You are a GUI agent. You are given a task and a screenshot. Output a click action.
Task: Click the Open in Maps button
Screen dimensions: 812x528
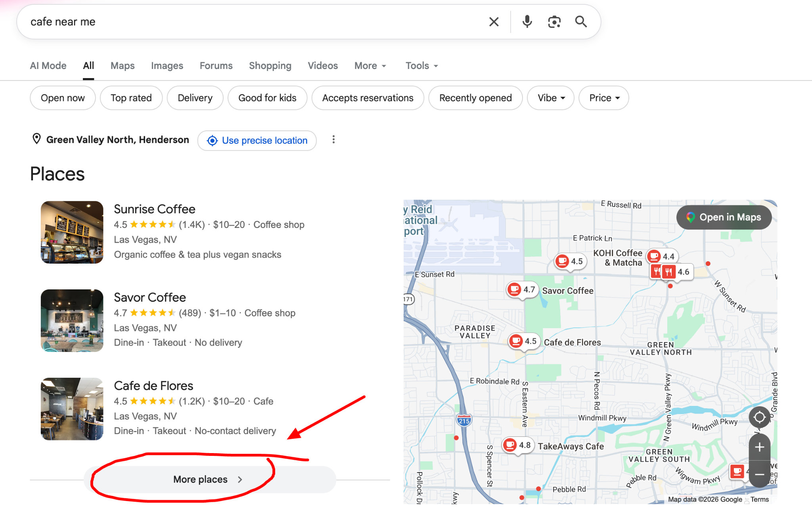tap(724, 217)
